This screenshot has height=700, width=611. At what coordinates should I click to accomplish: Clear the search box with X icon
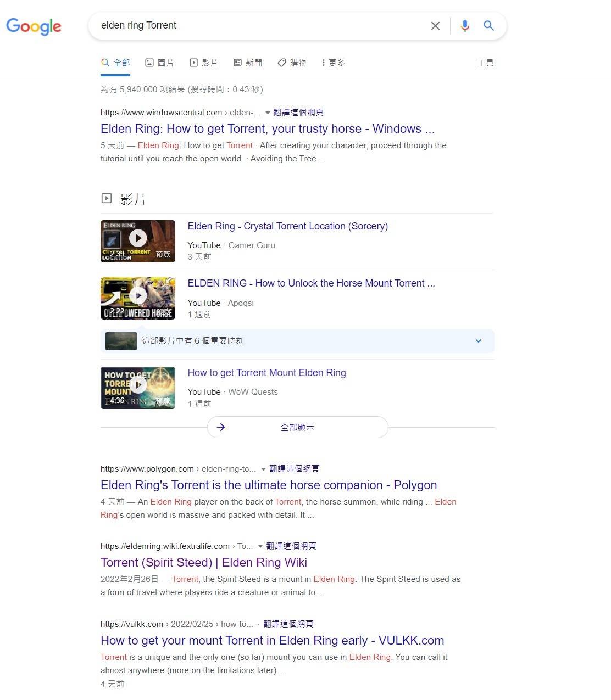click(435, 26)
